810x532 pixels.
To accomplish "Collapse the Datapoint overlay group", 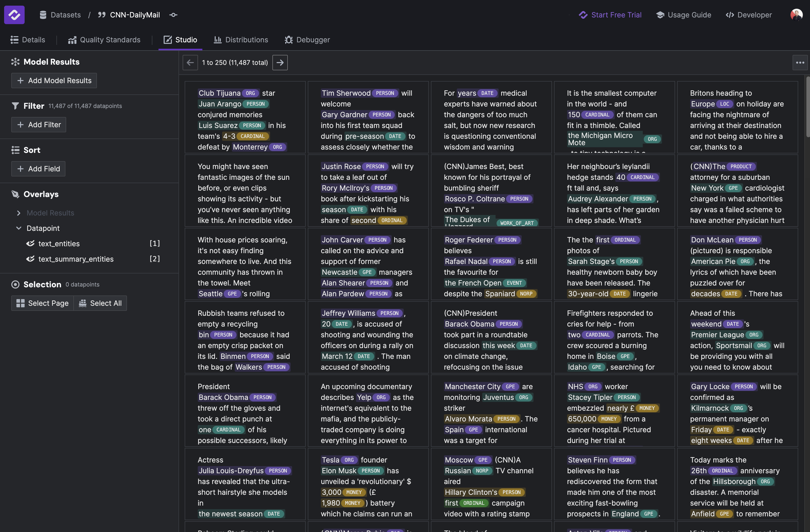I will (x=19, y=228).
